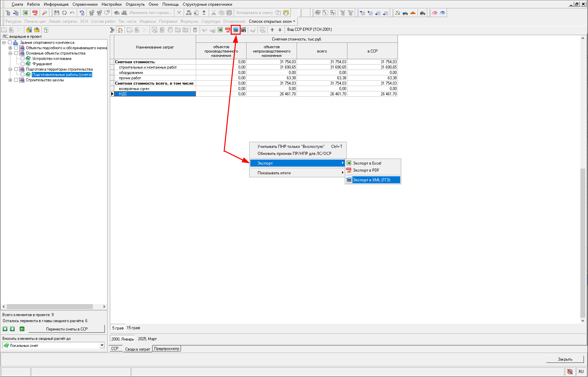Check the box next to Фундамент

[23, 64]
